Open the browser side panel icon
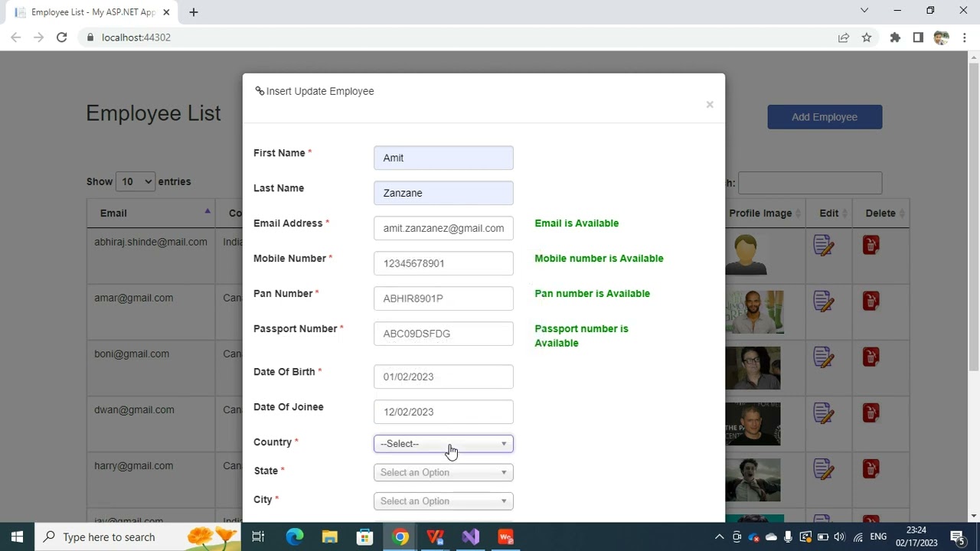Viewport: 980px width, 551px height. click(x=918, y=37)
